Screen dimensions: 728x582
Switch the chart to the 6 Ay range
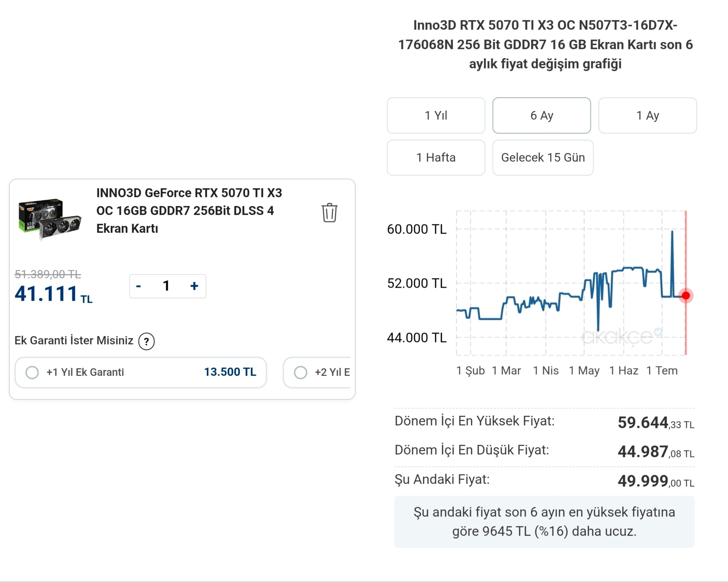coord(542,115)
